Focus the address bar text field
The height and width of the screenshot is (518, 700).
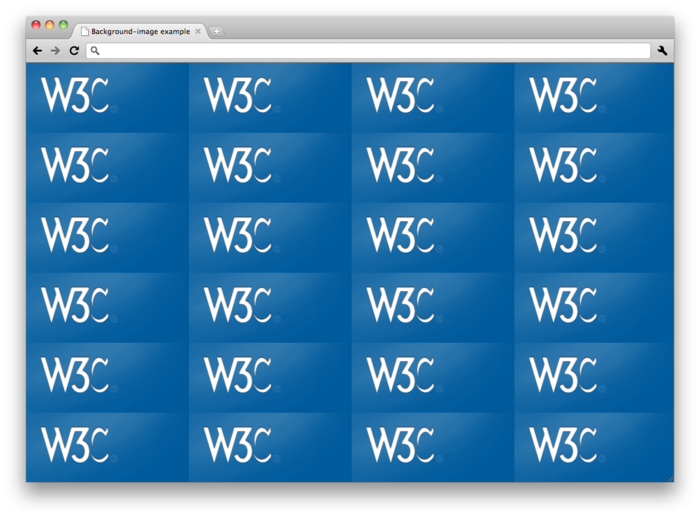tap(370, 50)
